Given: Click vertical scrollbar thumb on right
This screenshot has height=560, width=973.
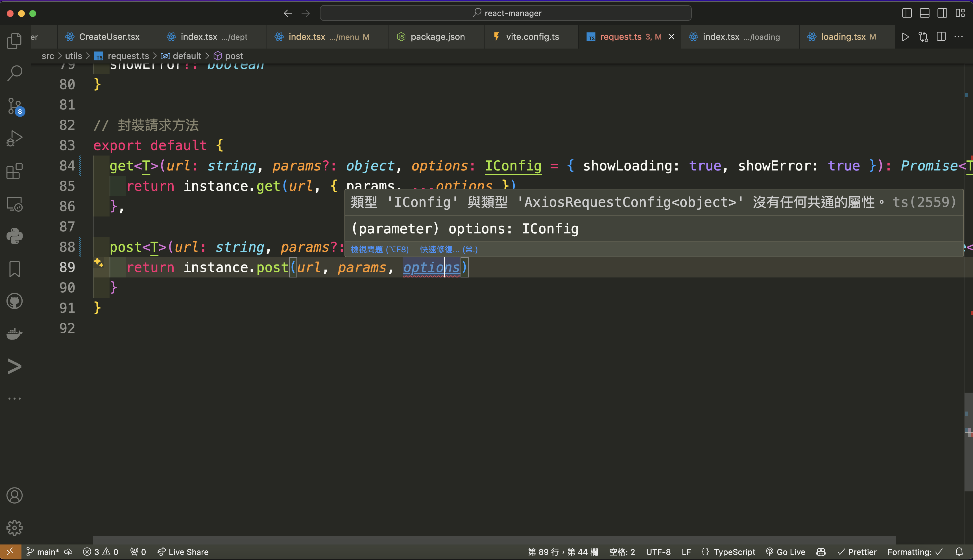Looking at the screenshot, I should coord(968,441).
